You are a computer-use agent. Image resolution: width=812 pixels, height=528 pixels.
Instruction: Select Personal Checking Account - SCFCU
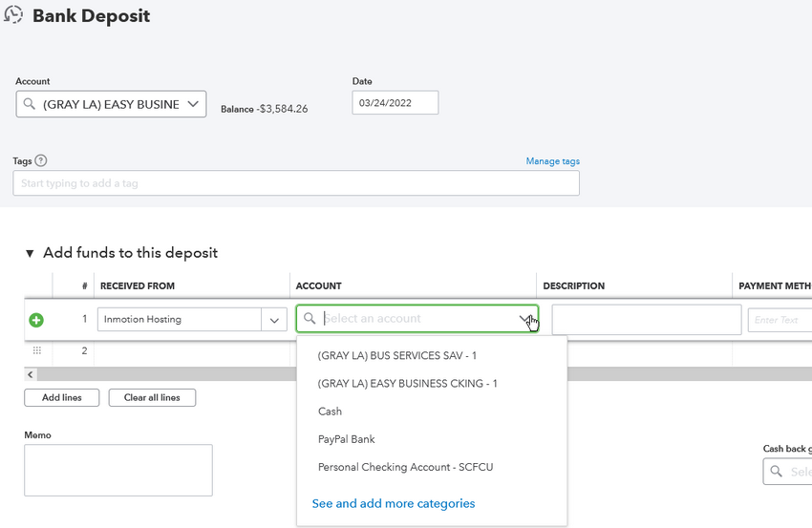(x=405, y=467)
